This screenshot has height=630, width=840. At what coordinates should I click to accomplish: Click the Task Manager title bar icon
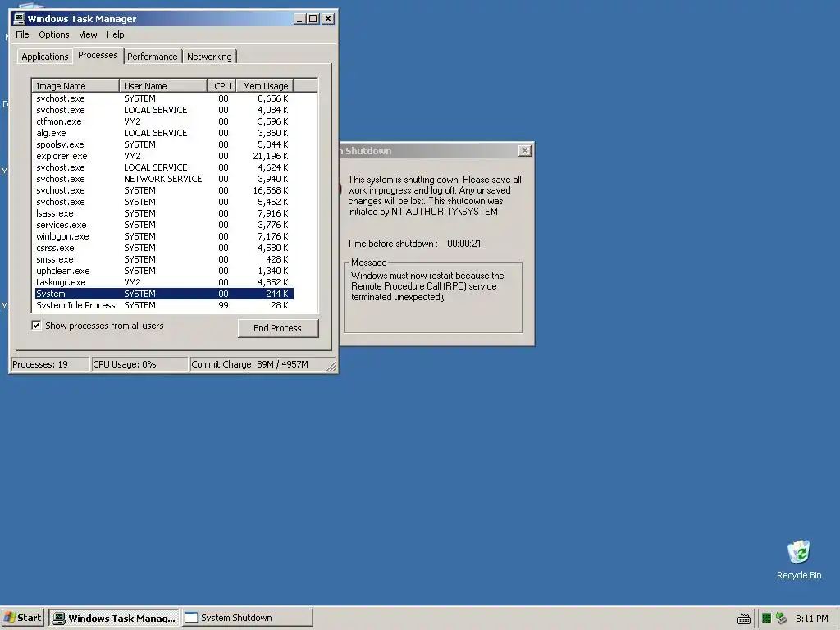click(19, 19)
